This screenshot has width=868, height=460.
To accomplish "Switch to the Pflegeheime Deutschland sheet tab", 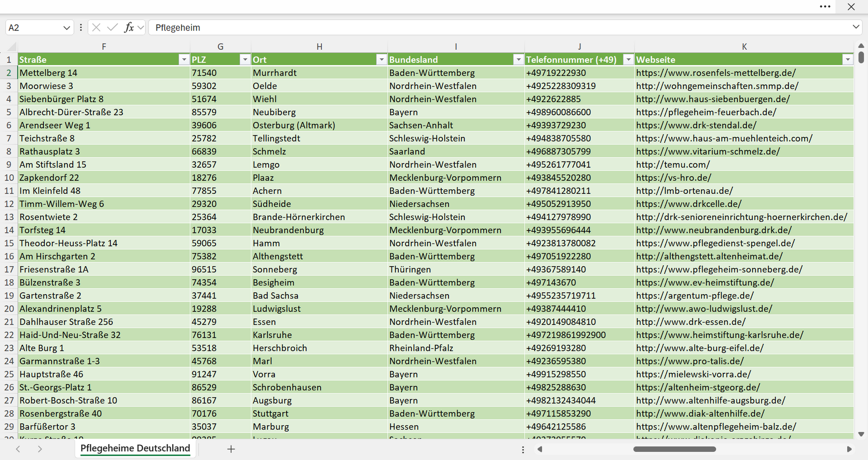I will [135, 448].
